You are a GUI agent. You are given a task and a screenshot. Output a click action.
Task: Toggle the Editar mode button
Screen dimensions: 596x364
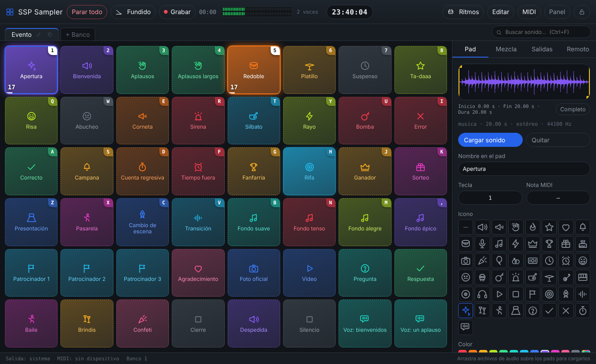pos(500,12)
